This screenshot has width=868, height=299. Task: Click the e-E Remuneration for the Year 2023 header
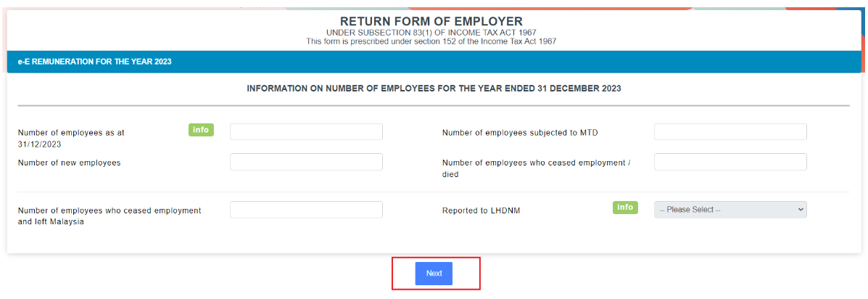click(94, 62)
